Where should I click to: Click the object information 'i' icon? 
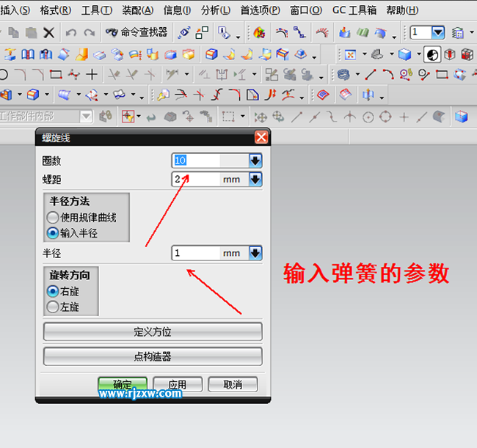[225, 32]
